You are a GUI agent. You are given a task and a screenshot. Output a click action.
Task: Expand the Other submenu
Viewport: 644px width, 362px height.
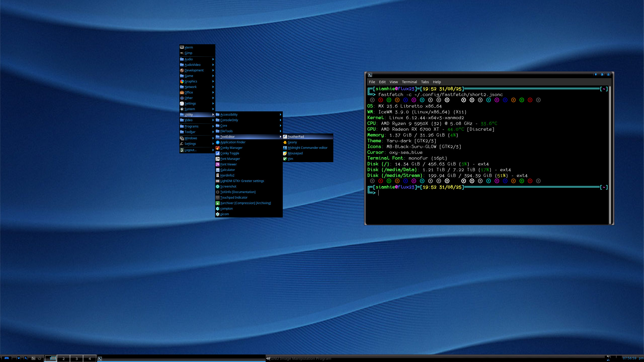(197, 98)
